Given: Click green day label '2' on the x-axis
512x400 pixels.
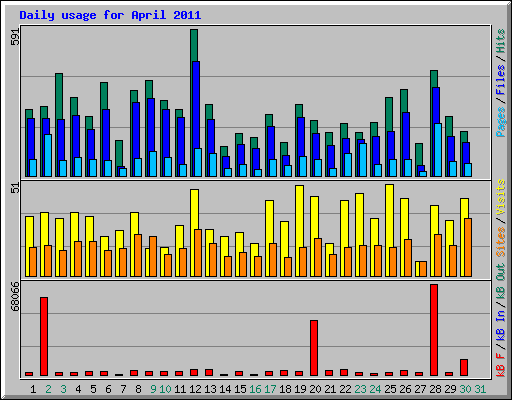Looking at the screenshot, I should coord(48,389).
